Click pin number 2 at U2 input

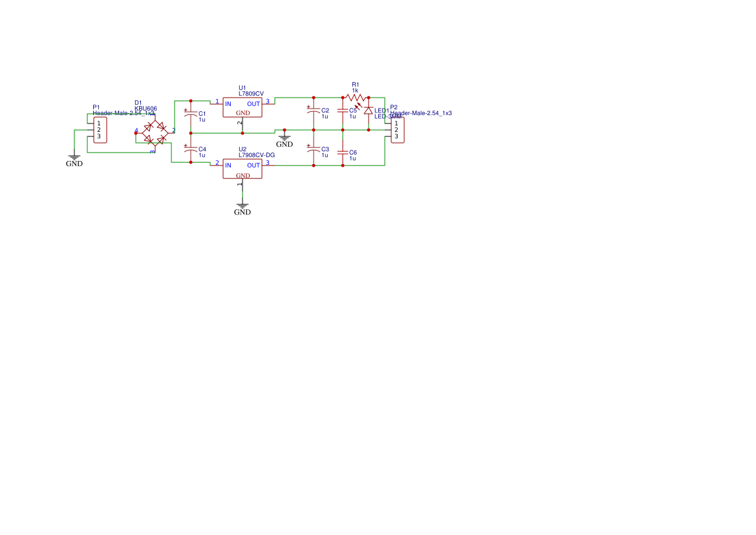217,163
